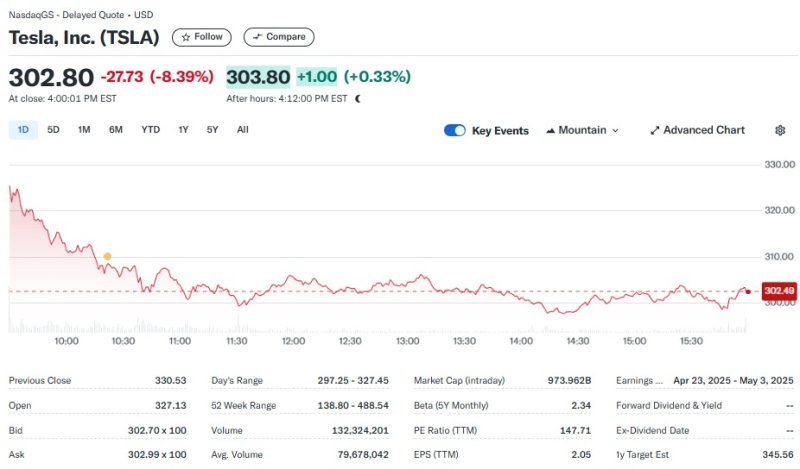Viewport: 800px width, 469px height.
Task: Click the Beta value 2.34
Action: click(x=581, y=405)
